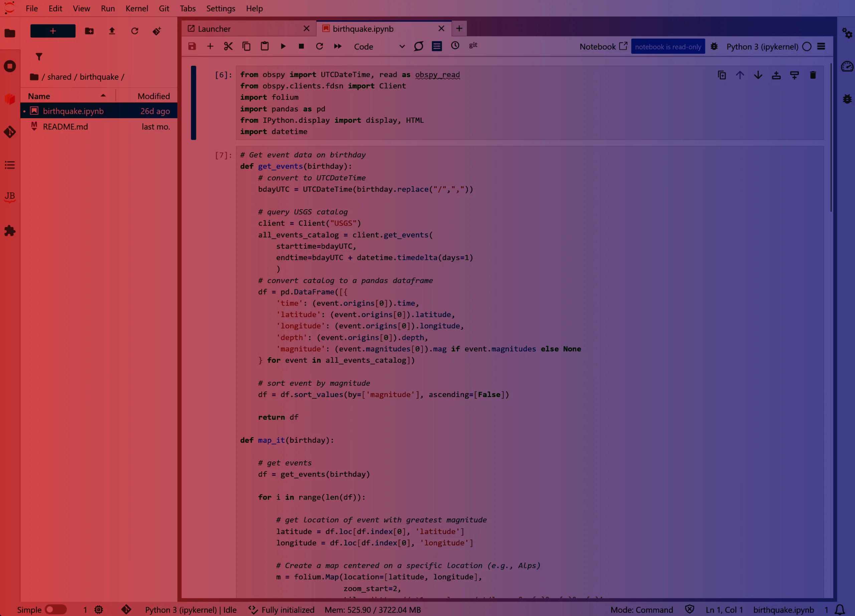The width and height of the screenshot is (855, 616).
Task: Open the Extension Manager puzzle icon
Action: pyautogui.click(x=10, y=231)
